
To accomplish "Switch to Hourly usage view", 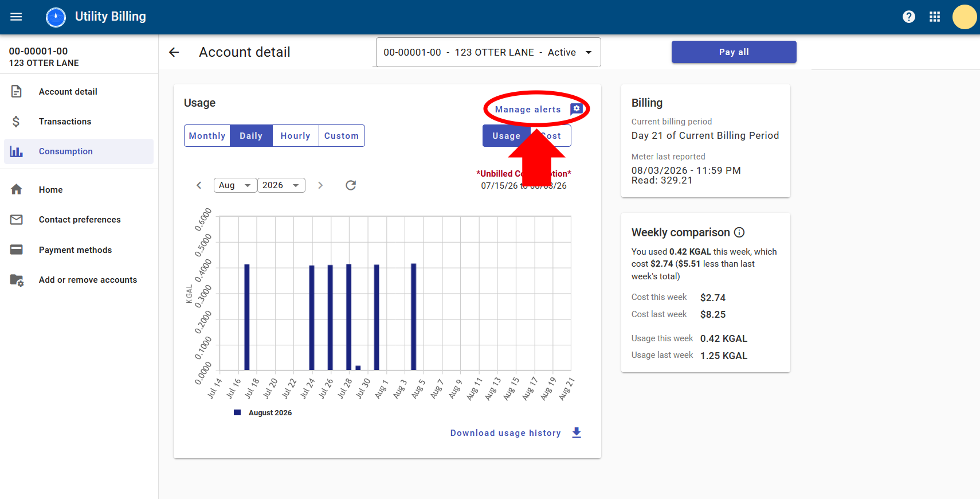I will pyautogui.click(x=295, y=136).
